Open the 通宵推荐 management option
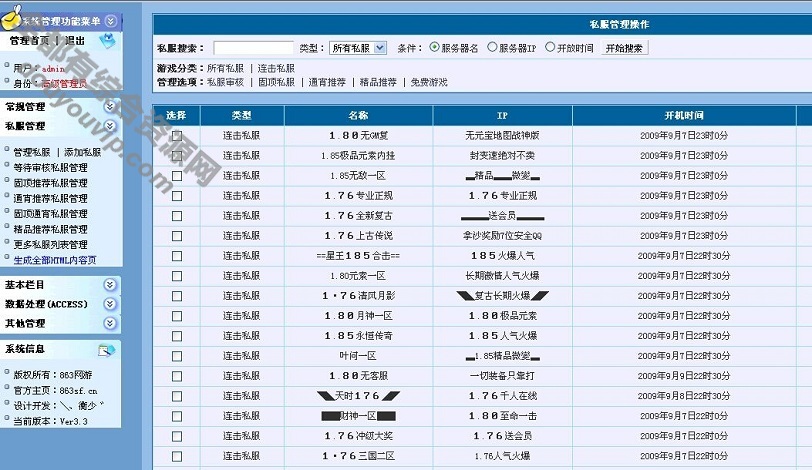812x470 pixels. [327, 82]
